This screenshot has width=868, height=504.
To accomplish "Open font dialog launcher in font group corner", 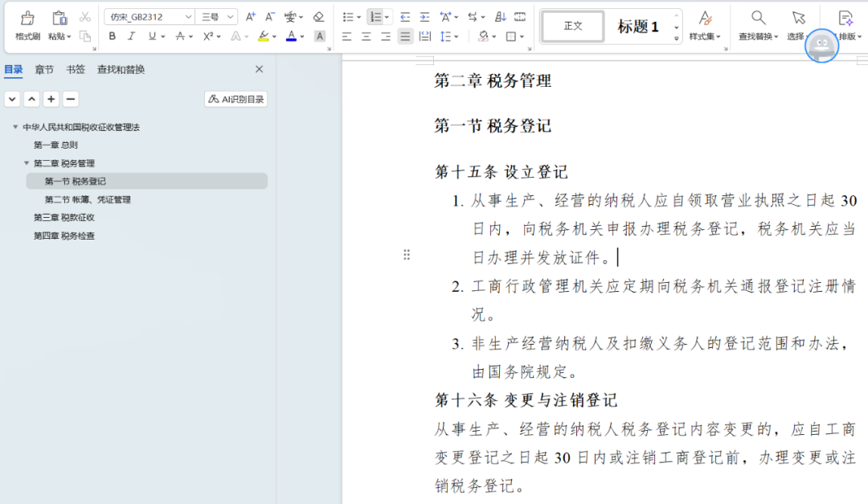I will pos(329,49).
